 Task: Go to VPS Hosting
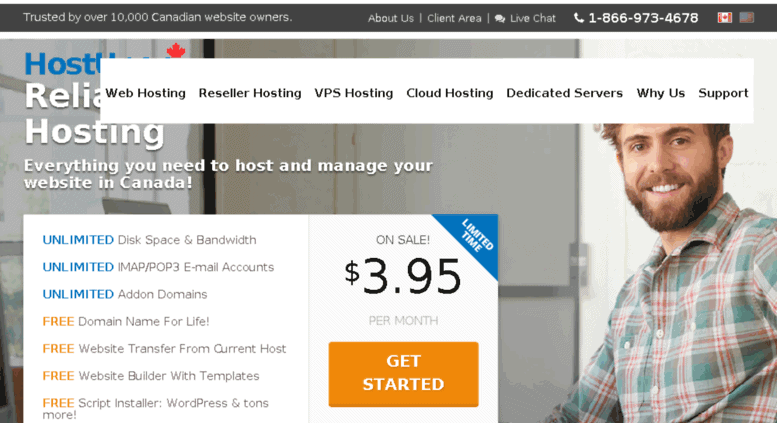point(354,93)
